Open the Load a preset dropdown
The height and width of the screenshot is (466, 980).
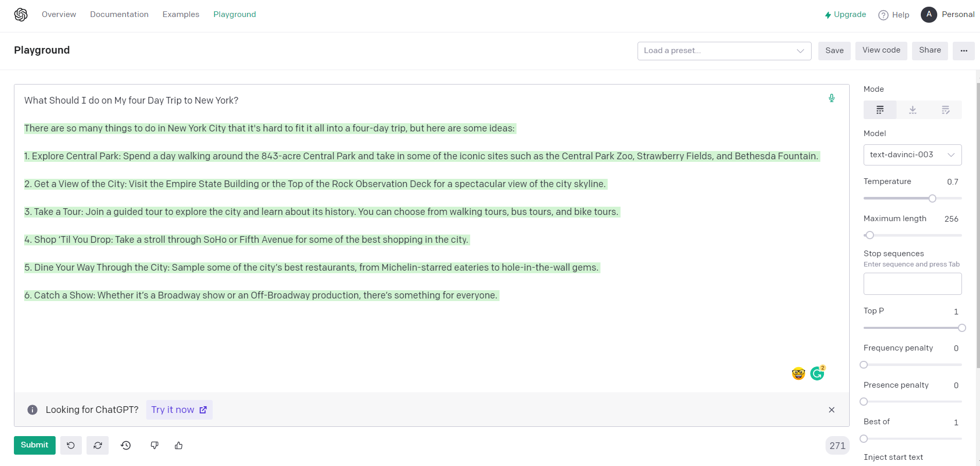point(724,51)
